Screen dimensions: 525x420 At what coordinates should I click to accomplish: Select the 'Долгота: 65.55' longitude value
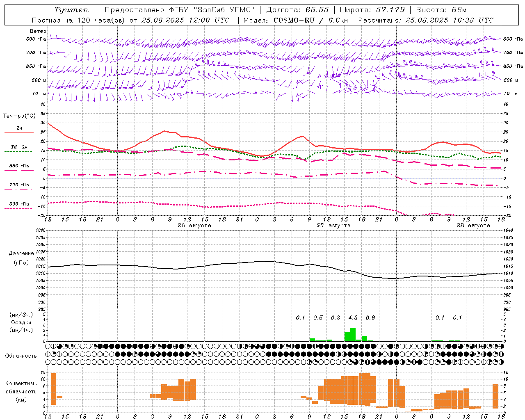[297, 10]
